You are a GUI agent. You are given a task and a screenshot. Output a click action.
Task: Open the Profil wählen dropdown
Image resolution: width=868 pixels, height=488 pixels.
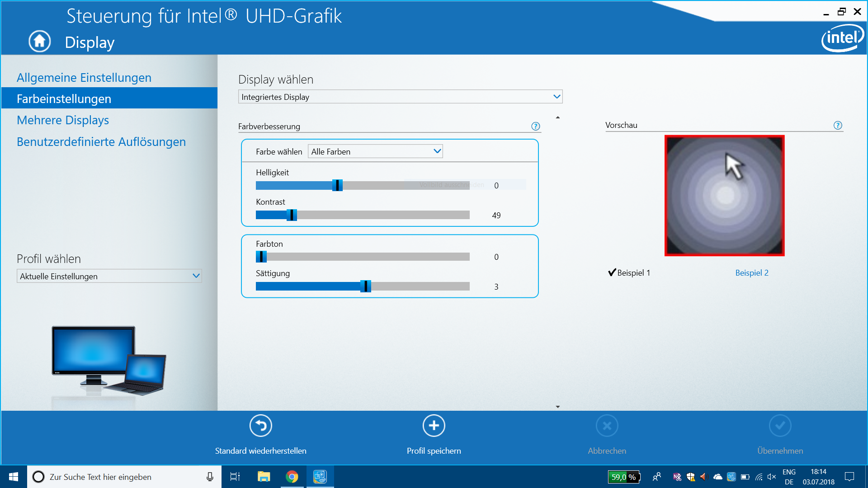point(109,276)
